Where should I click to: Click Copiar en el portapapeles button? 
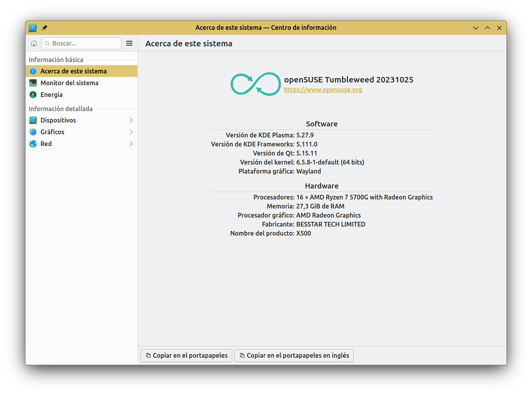[186, 355]
